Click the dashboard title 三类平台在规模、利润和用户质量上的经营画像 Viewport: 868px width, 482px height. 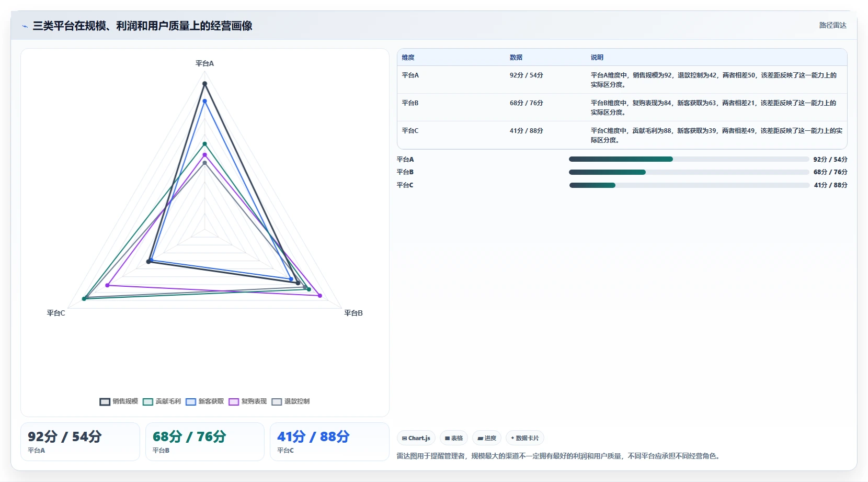(x=142, y=26)
